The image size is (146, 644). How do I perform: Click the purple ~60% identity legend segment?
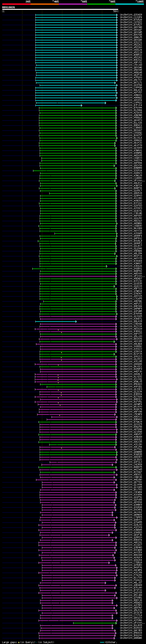click(x=73, y=4)
